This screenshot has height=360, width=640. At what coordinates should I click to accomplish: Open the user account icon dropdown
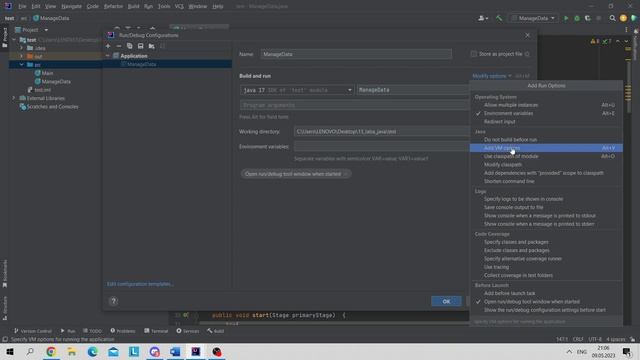(482, 18)
